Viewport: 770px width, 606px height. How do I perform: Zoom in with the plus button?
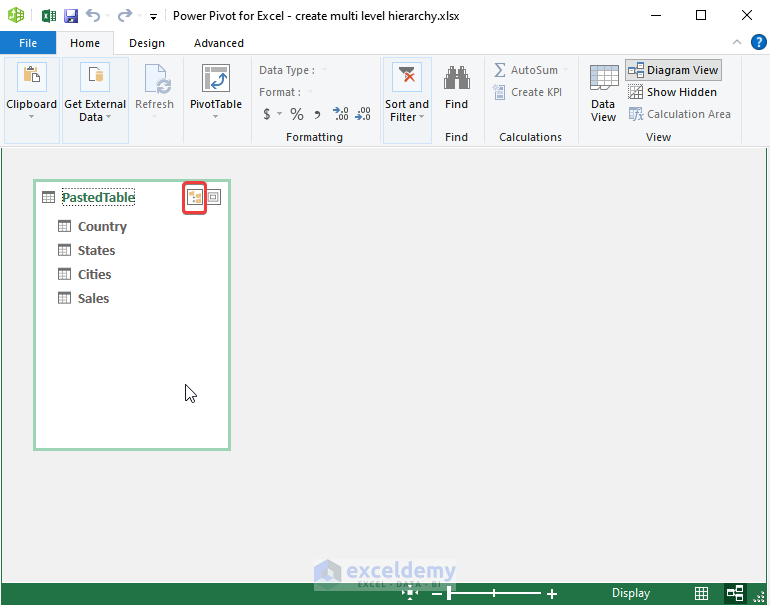(x=552, y=594)
